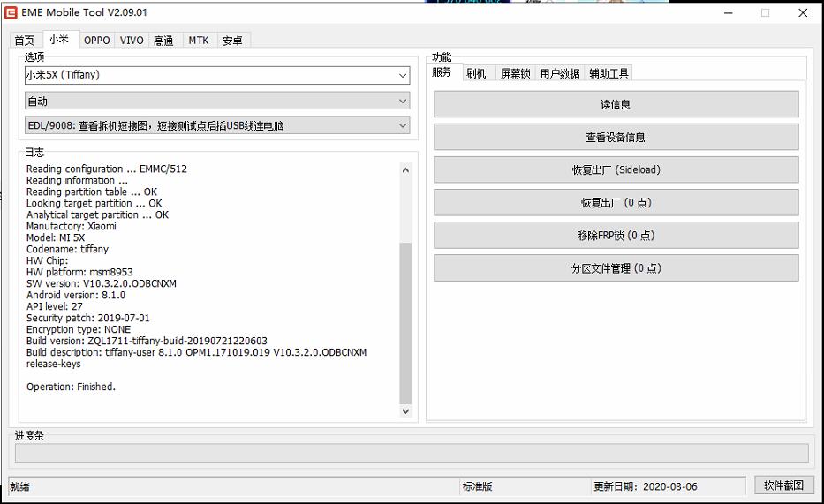Open the 屏幕锁 function tab
This screenshot has height=504, width=824.
point(516,73)
